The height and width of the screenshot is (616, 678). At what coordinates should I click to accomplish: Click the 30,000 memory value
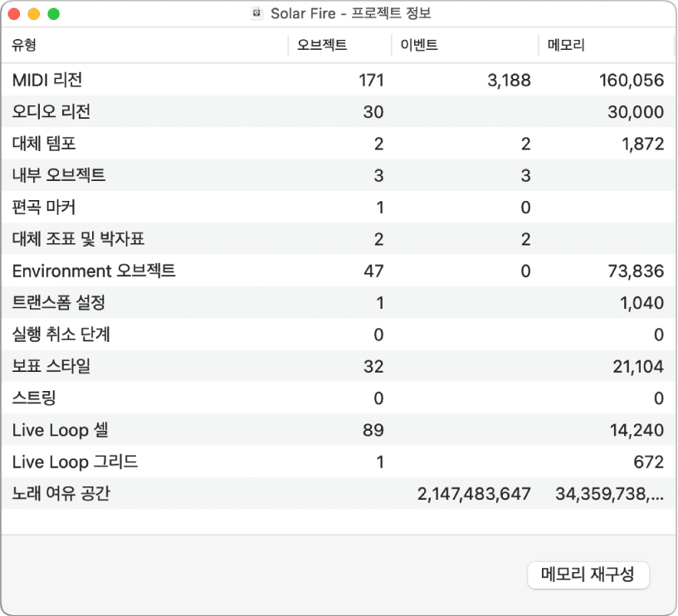point(636,112)
